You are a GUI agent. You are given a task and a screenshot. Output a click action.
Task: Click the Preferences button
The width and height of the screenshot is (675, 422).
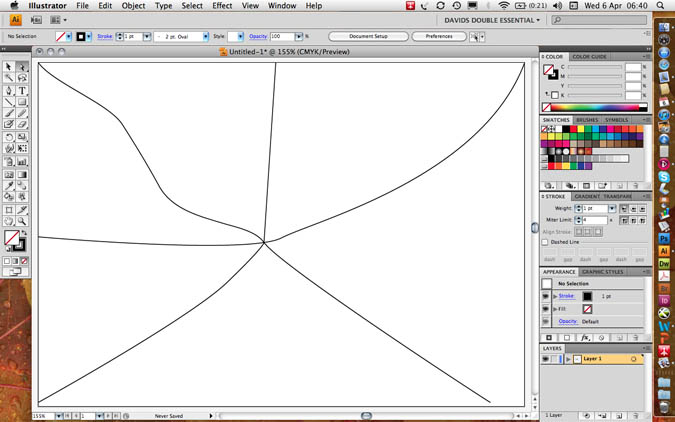click(x=439, y=36)
